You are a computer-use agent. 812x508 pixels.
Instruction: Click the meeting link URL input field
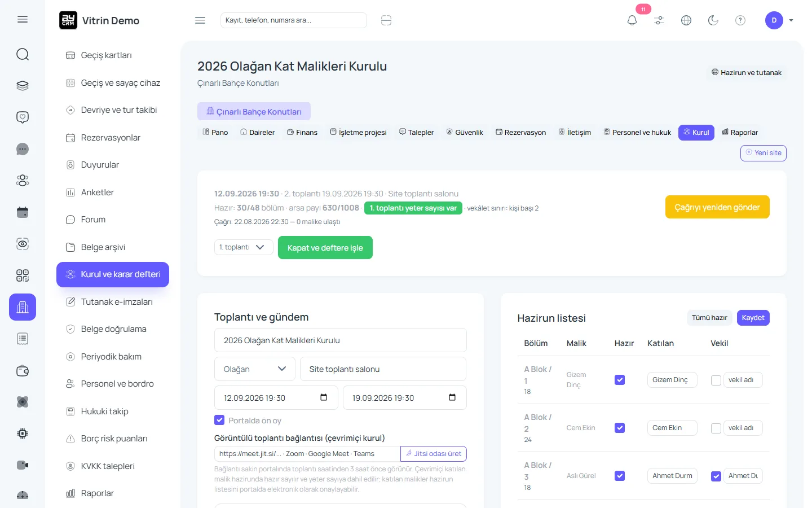pos(307,454)
